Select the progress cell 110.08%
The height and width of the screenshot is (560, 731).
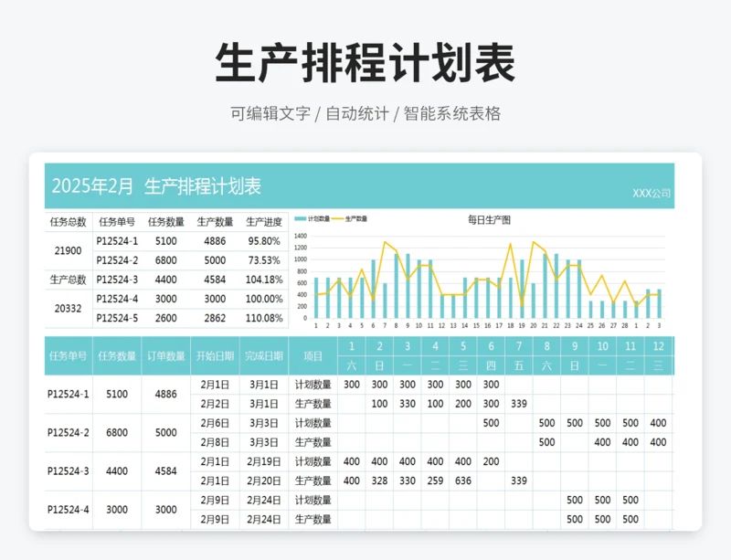coord(264,318)
